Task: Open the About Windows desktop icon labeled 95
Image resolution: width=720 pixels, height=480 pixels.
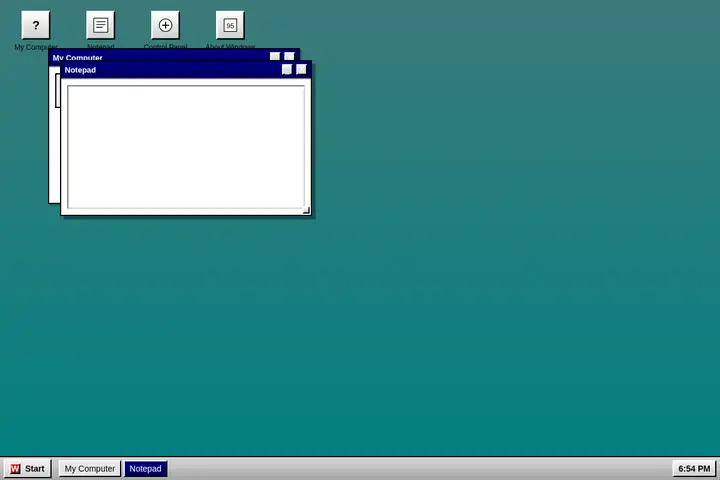Action: 230,25
